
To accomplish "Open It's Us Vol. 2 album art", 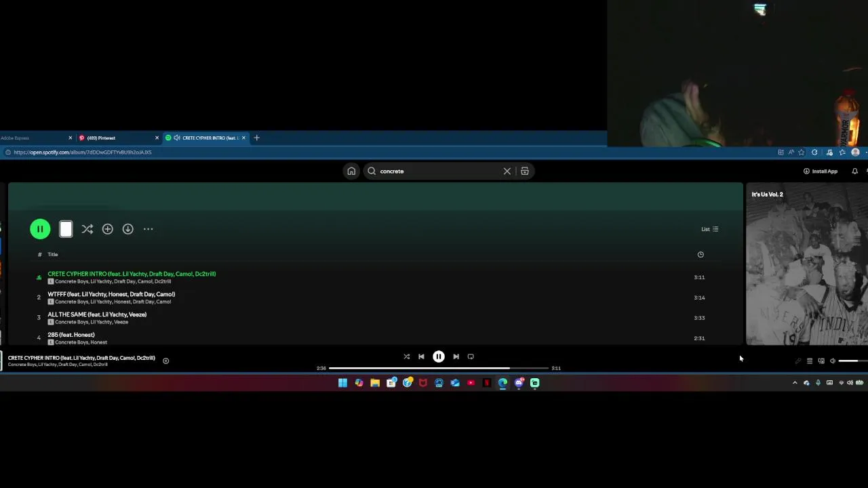I will (807, 264).
